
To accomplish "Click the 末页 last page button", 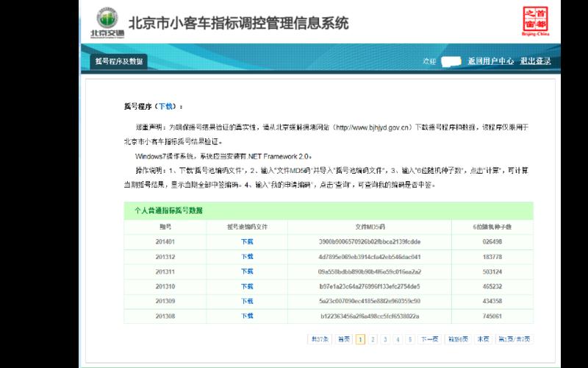I will (x=483, y=339).
